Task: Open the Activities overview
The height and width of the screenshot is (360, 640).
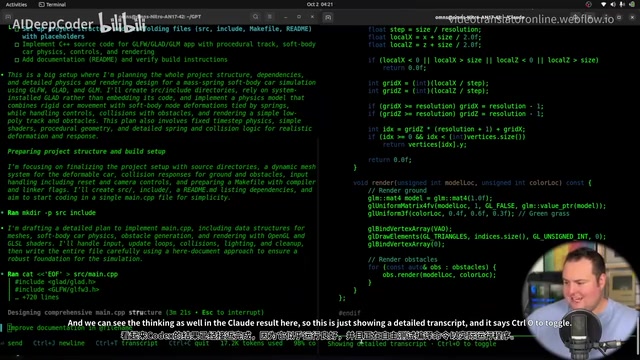Action: [16, 4]
